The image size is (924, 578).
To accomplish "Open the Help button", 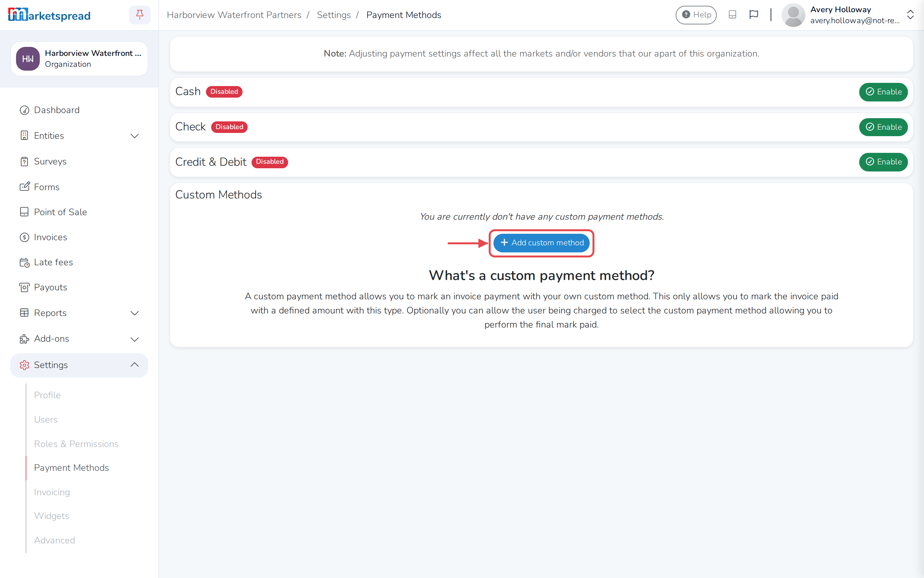I will pyautogui.click(x=696, y=15).
